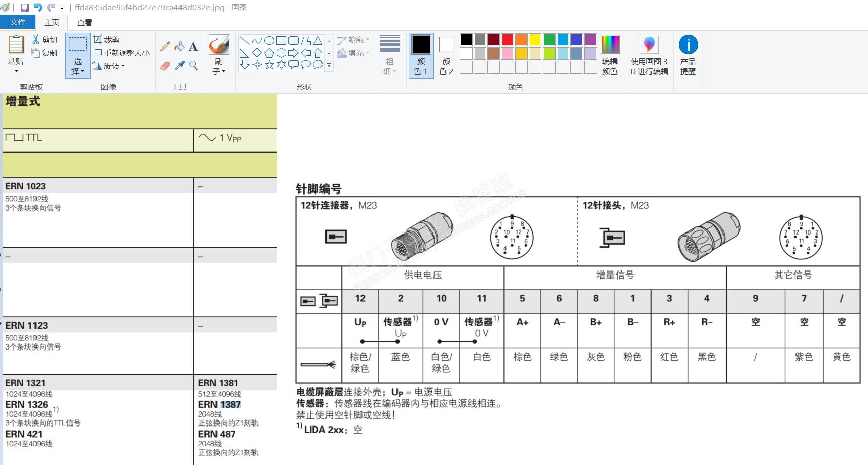This screenshot has height=465, width=868.
Task: Switch to the Home (主页) tab
Action: click(52, 22)
